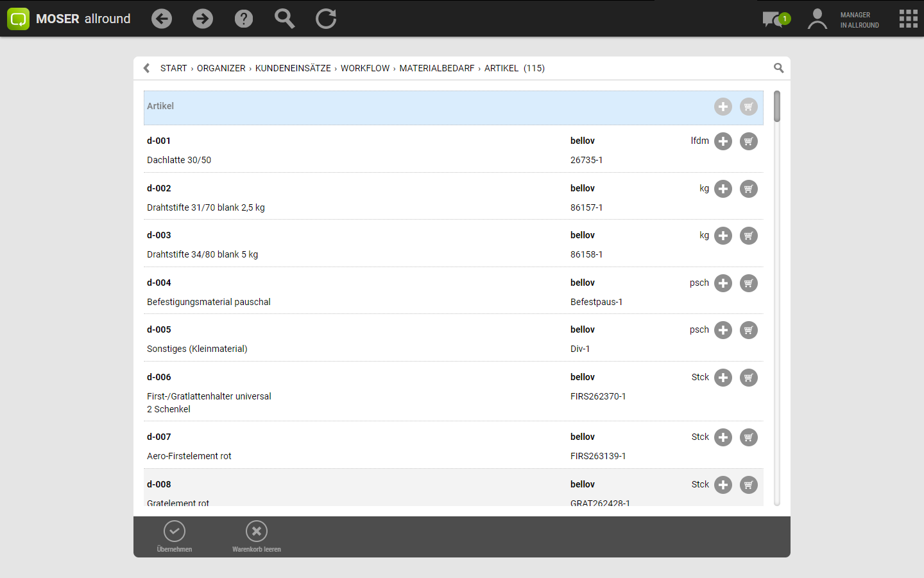Viewport: 924px width, 578px height.
Task: Click cart icon for d-006 First-/Gratlattenhalter
Action: pos(749,378)
